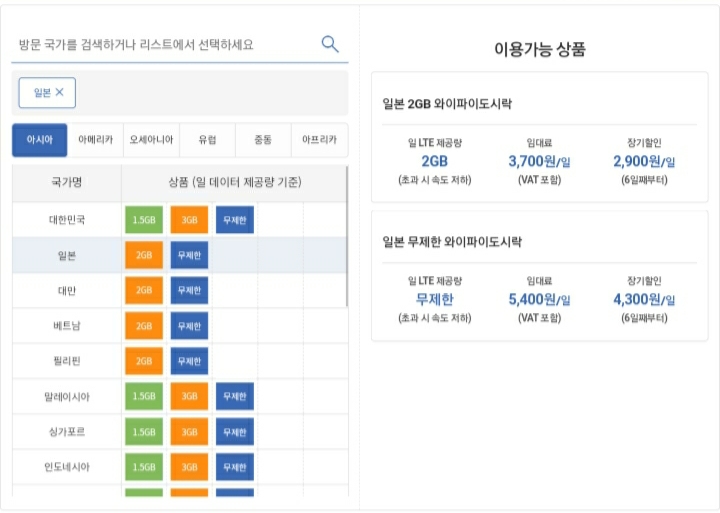Click the 말레이시아 country name
Image resolution: width=720 pixels, height=513 pixels.
coord(67,396)
